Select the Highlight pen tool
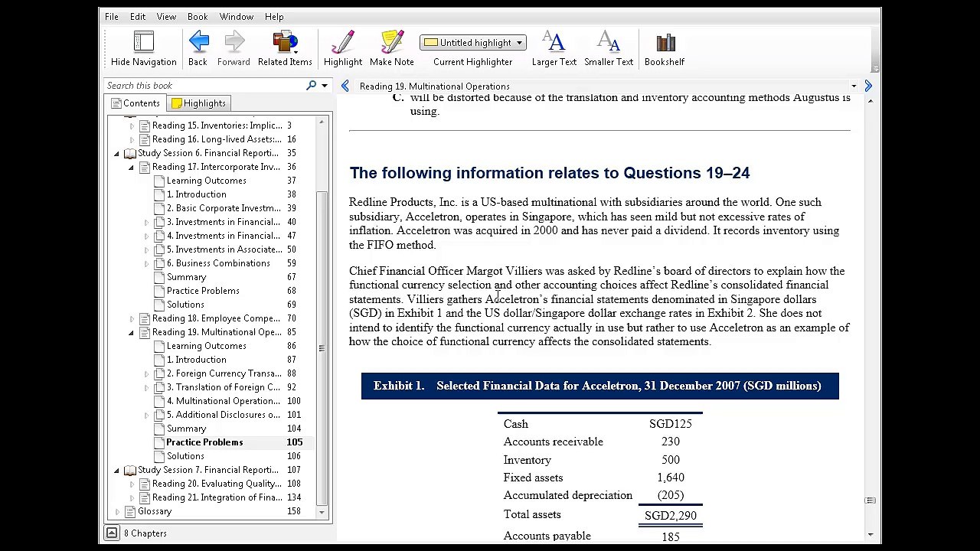Viewport: 980px width, 551px height. click(342, 43)
